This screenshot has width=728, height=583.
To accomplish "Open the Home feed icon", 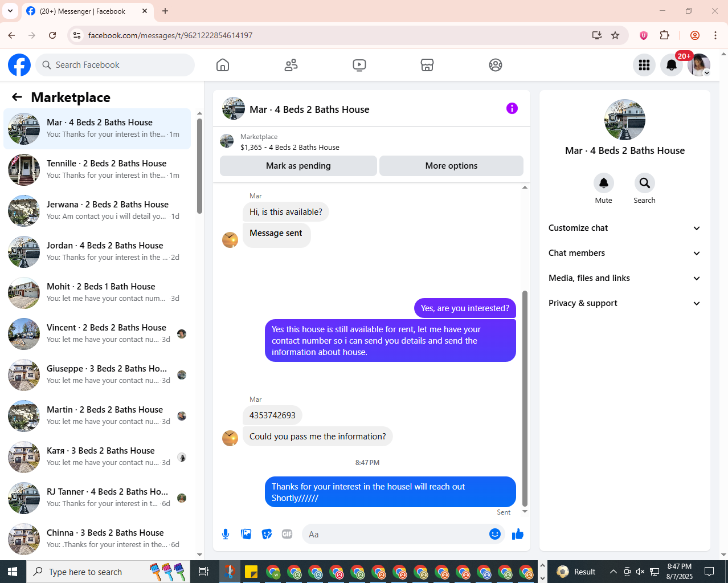I will pos(223,65).
